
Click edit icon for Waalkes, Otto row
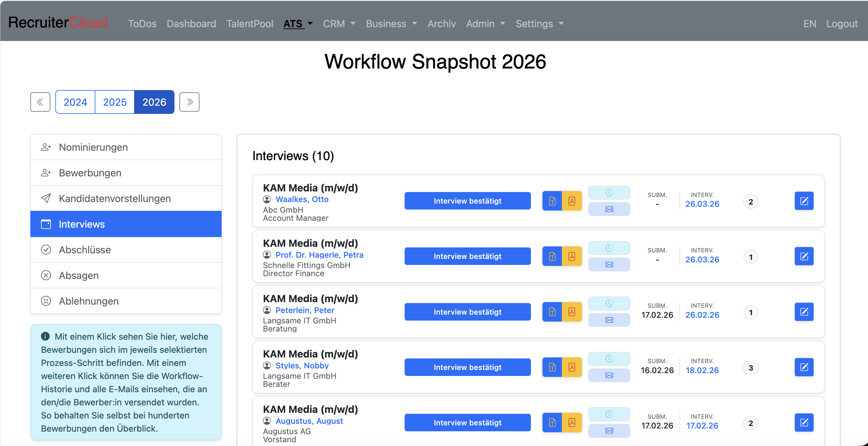pos(804,201)
